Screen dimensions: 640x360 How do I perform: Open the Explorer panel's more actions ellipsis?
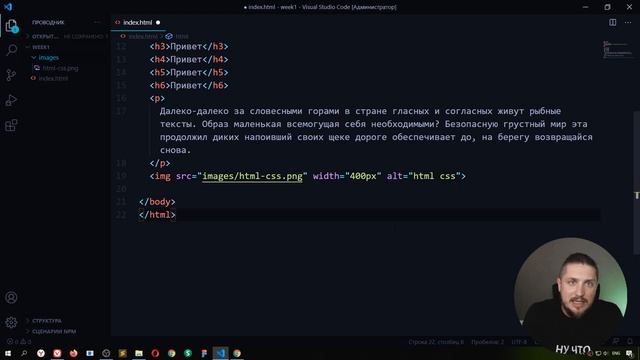point(97,22)
